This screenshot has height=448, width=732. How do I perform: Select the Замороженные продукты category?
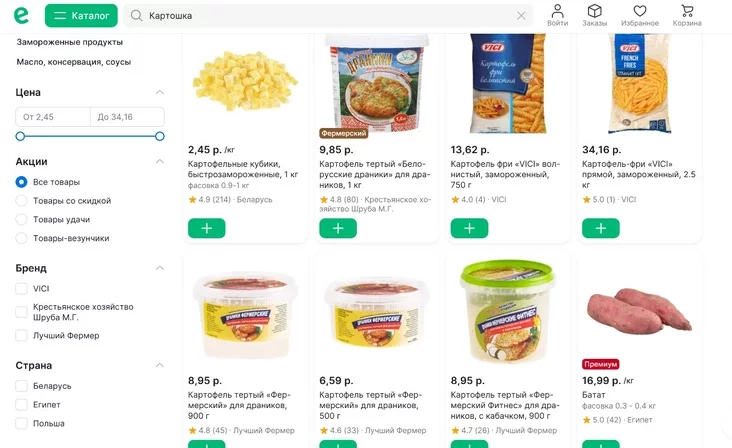[70, 42]
